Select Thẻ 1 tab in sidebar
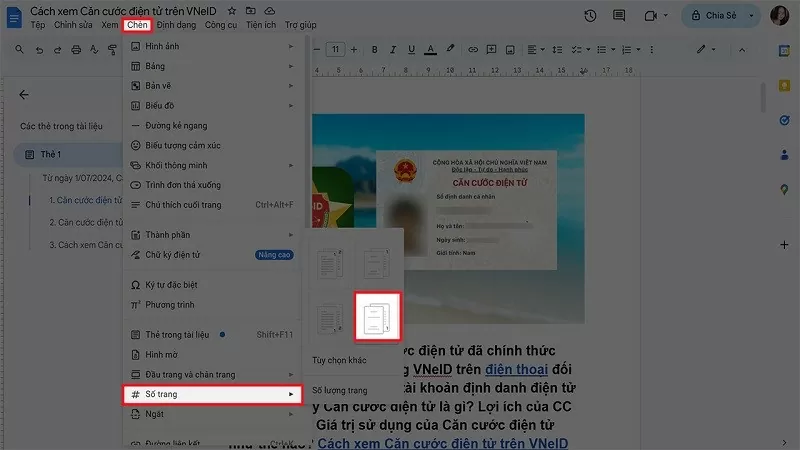800x450 pixels. [x=69, y=155]
